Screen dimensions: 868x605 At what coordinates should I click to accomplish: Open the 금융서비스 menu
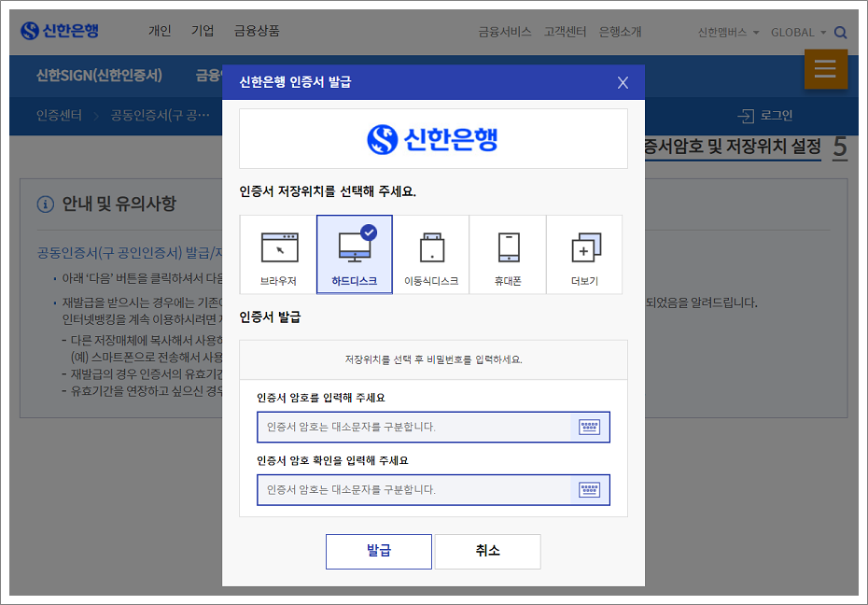tap(505, 32)
